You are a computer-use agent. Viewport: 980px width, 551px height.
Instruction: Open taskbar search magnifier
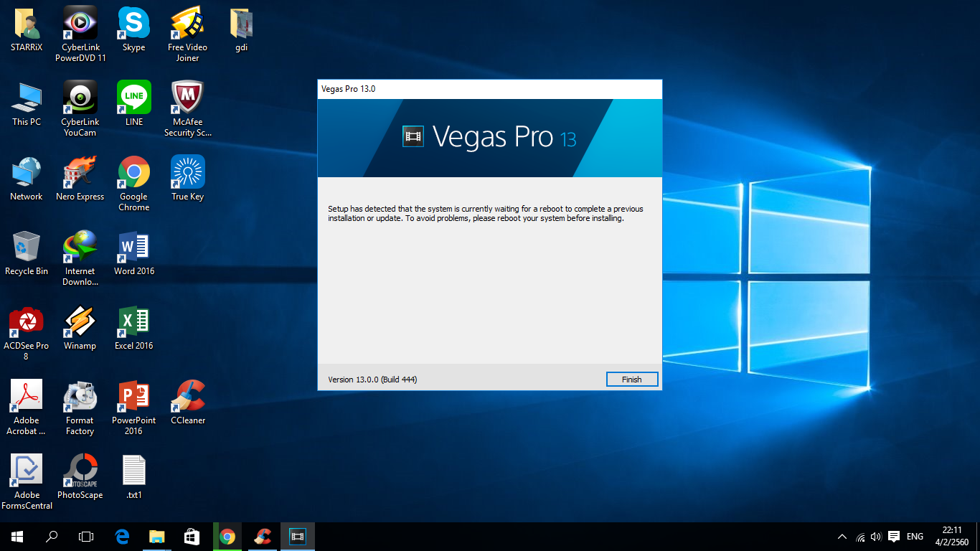[x=52, y=536]
